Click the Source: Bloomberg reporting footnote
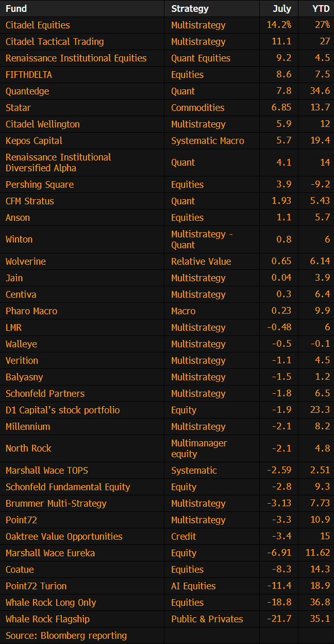Image resolution: width=334 pixels, height=644 pixels. coord(66,636)
